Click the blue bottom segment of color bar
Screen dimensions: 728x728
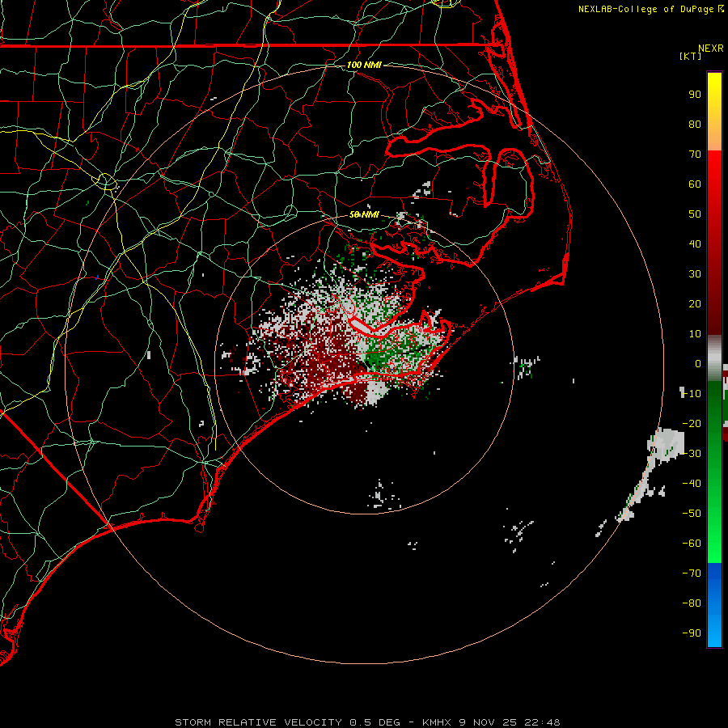714,604
